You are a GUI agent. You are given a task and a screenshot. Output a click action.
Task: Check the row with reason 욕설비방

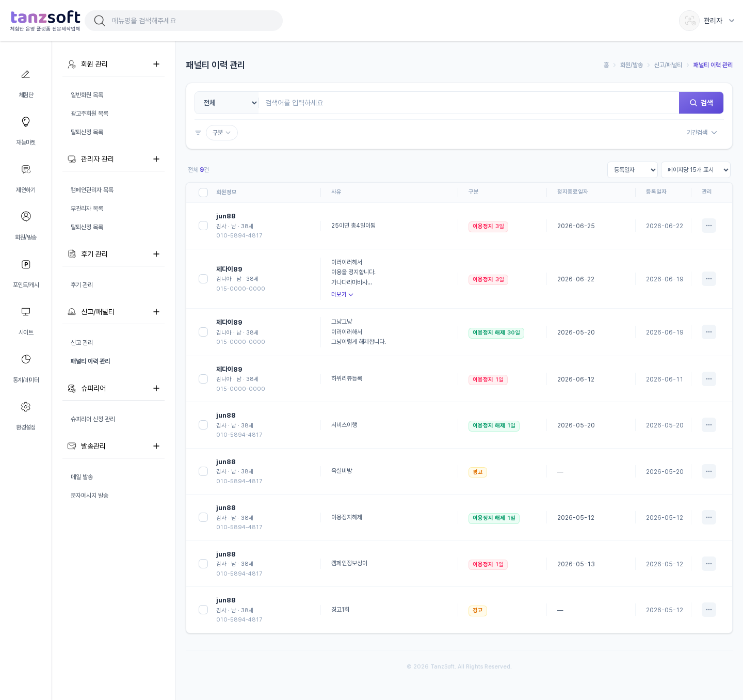coord(203,471)
